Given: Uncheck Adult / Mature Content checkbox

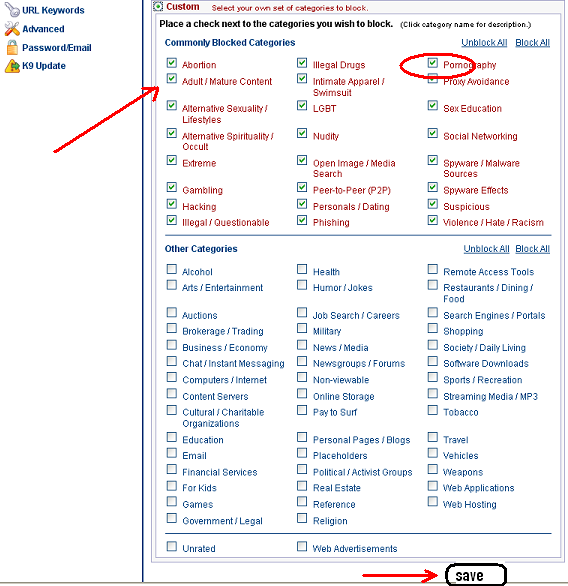Looking at the screenshot, I should [x=172, y=78].
